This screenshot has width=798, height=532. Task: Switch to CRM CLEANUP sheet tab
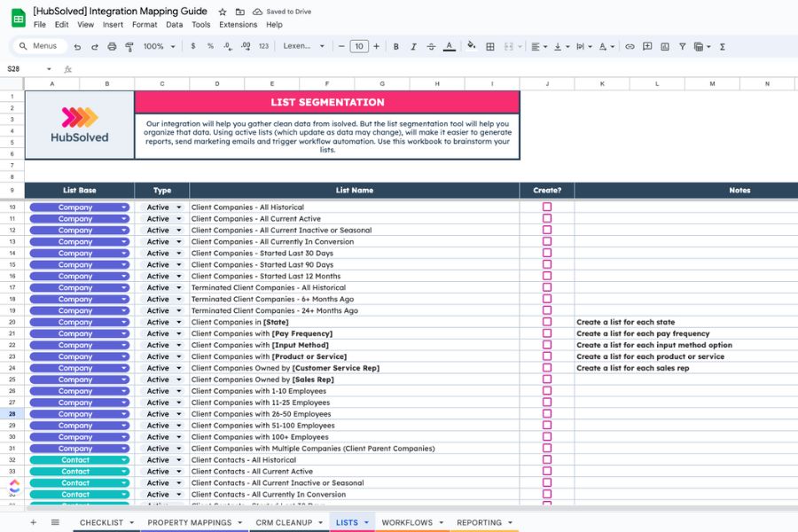point(284,522)
